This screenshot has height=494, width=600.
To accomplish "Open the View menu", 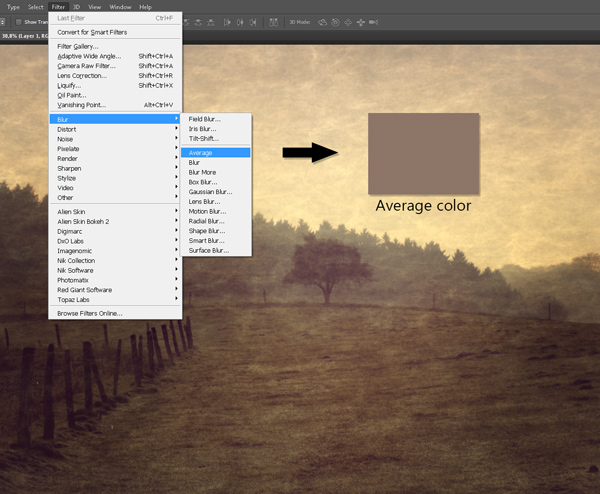I will pos(95,7).
